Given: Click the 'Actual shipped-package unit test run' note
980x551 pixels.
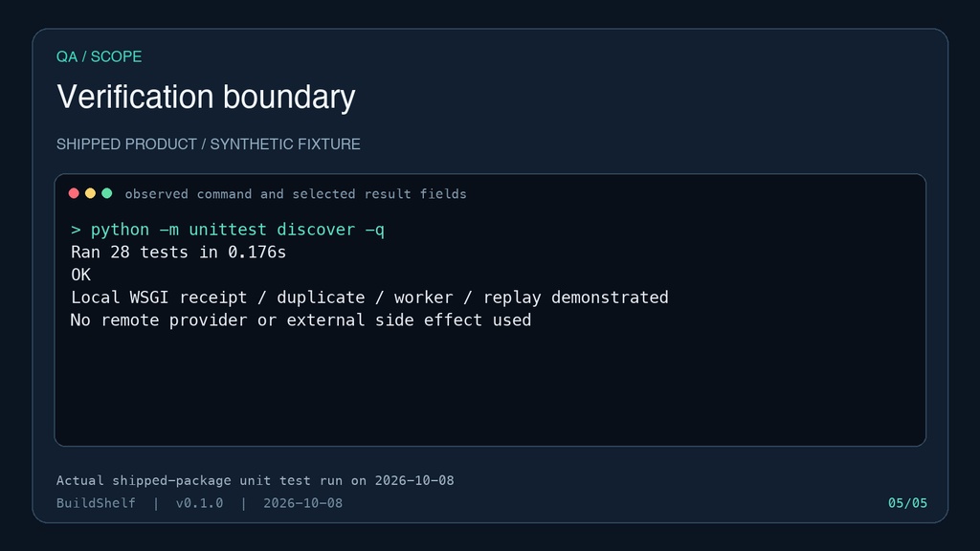Looking at the screenshot, I should pos(255,480).
